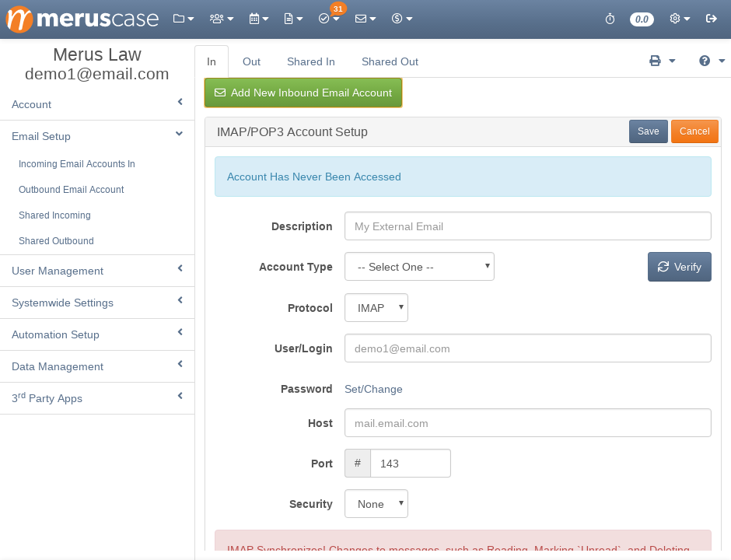Open the help question mark icon

coord(705,61)
